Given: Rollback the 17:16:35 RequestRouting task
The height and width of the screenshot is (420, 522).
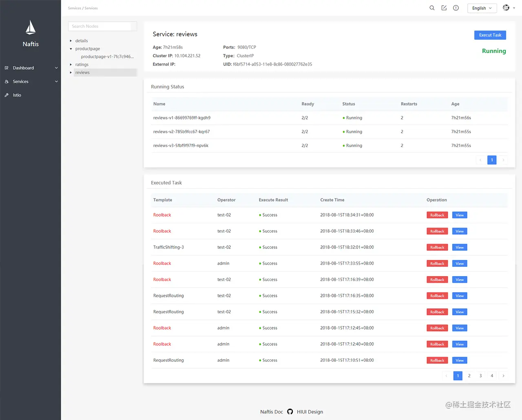Looking at the screenshot, I should click(437, 296).
